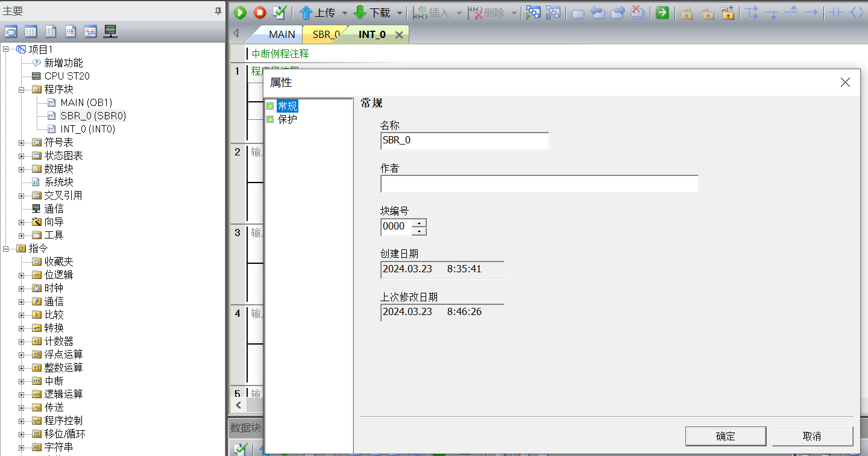Increase 块编号 with the up spinner arrow

pos(420,223)
